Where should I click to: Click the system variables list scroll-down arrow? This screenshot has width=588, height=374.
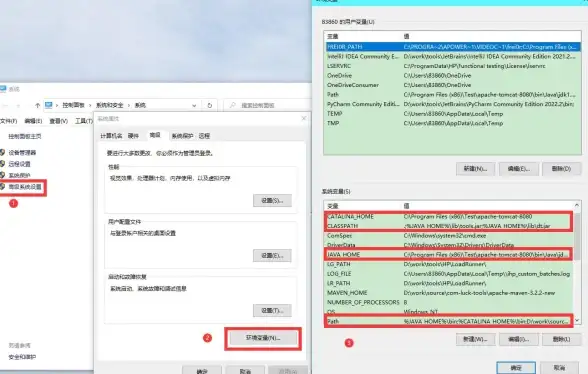pos(577,320)
